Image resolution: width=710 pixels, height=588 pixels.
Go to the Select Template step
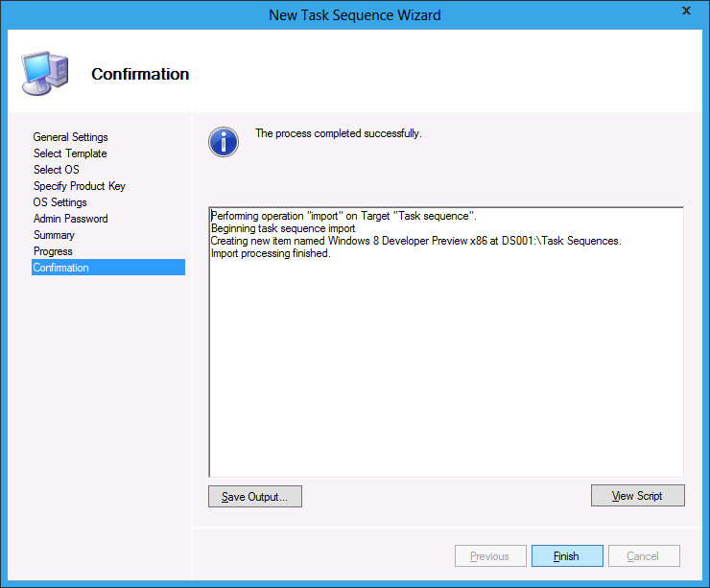tap(70, 153)
